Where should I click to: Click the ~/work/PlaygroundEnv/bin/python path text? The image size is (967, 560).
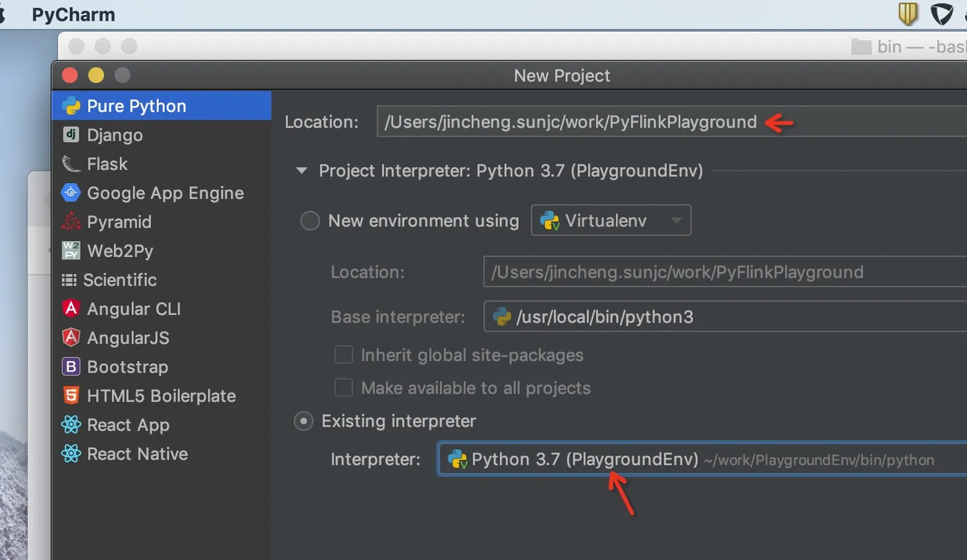[x=819, y=461]
